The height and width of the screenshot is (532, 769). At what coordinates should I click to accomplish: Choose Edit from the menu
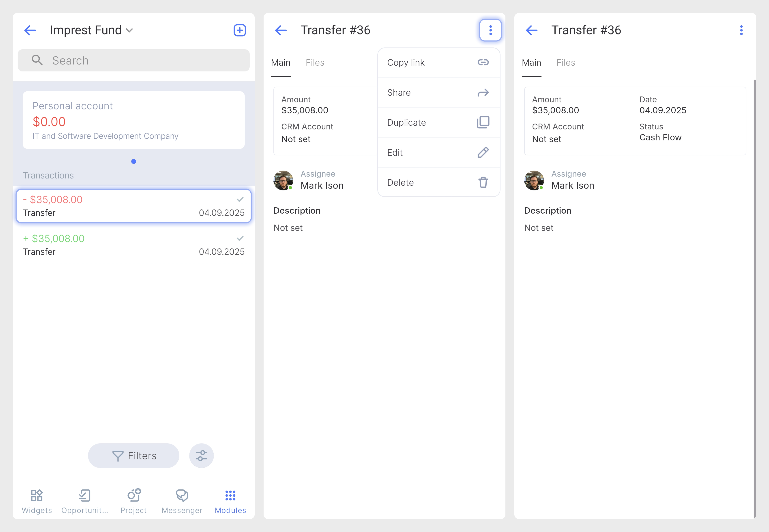[x=439, y=152]
